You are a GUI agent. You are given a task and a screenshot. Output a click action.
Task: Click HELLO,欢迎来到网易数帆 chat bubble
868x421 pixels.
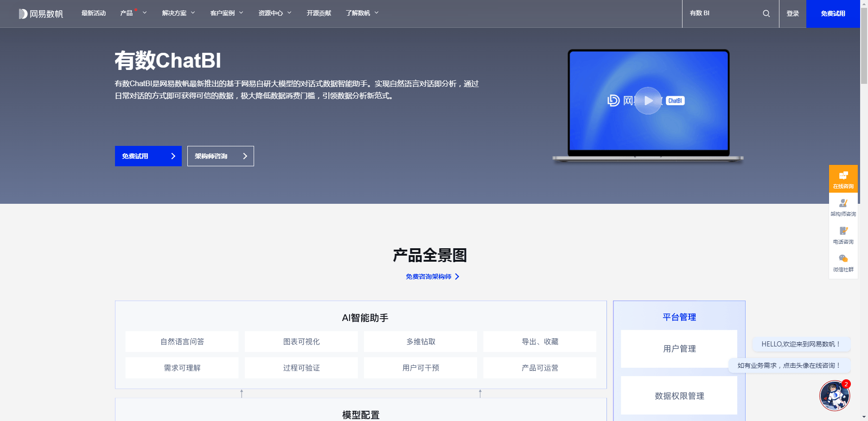[x=801, y=344]
